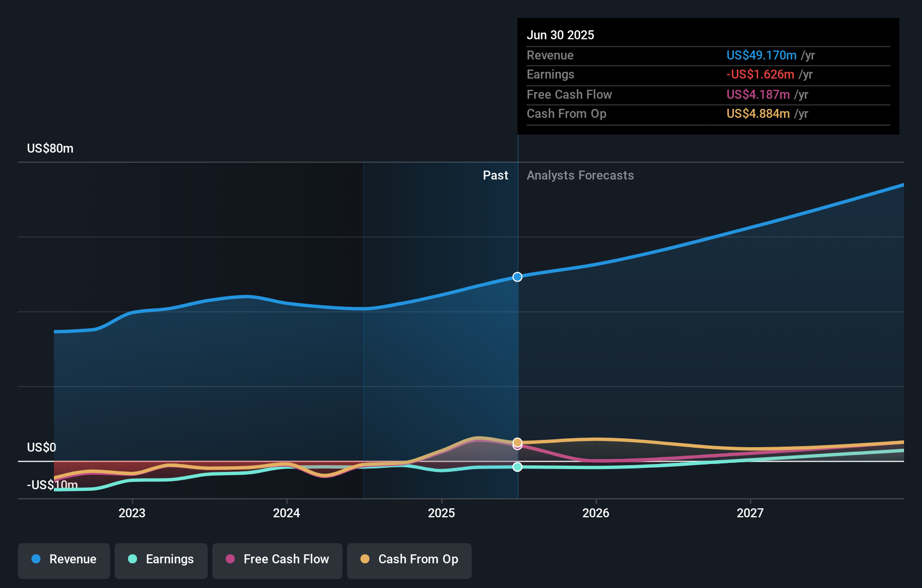Click the Revenue value US$49.170m in tooltip

762,55
